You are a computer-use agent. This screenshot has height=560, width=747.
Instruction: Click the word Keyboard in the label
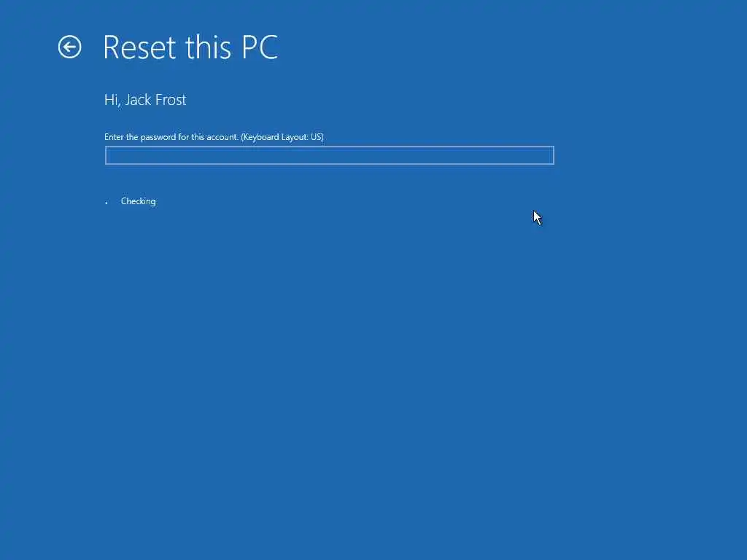click(x=260, y=137)
